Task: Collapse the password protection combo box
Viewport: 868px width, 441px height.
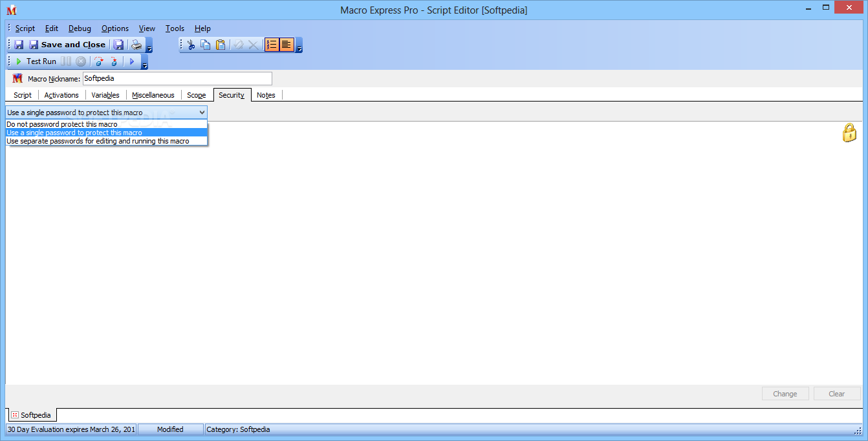Action: (202, 113)
